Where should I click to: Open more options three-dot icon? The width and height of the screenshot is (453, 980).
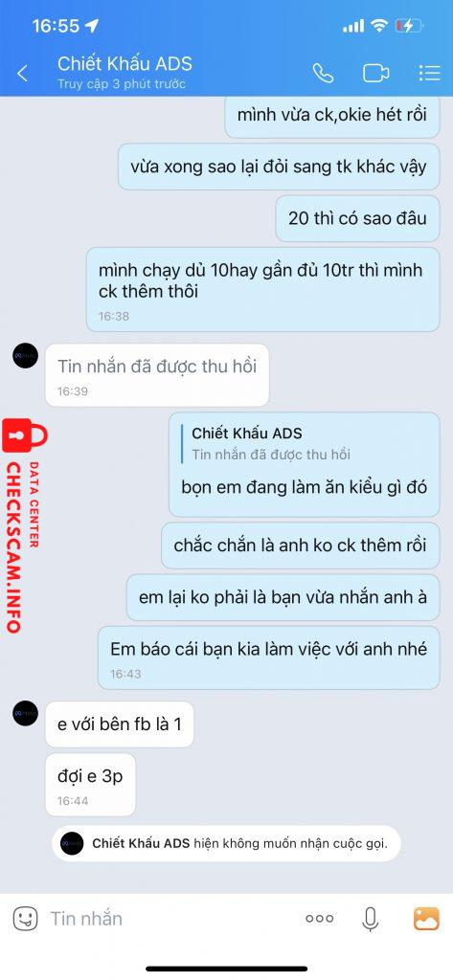tap(320, 918)
